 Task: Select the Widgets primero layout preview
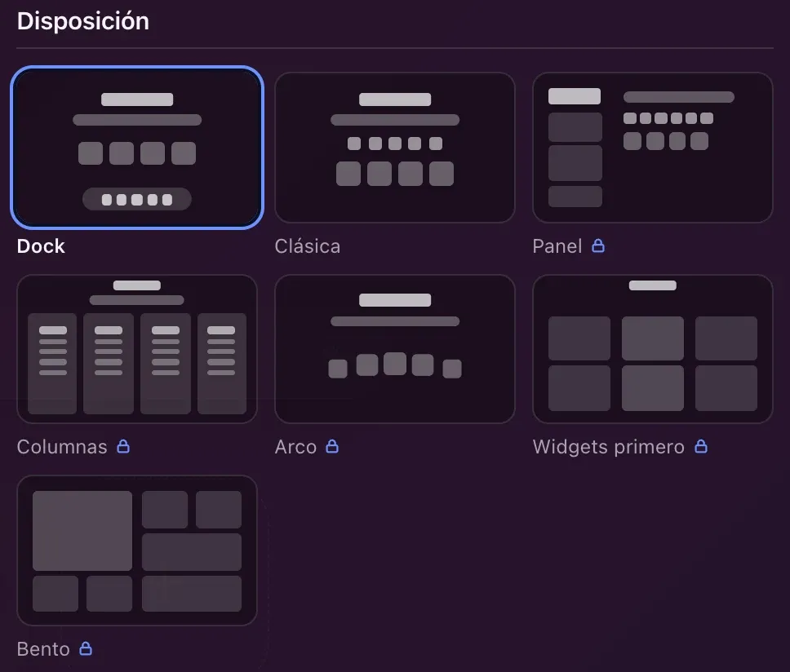(x=653, y=349)
